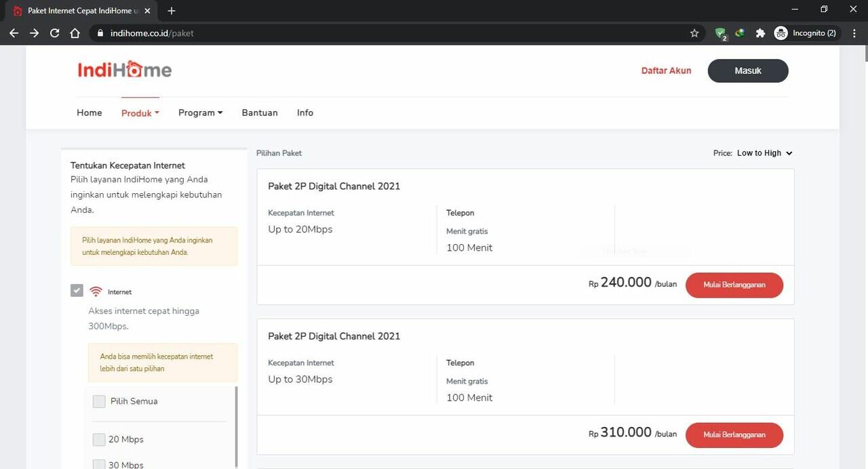Bookmark this page with the star icon

[694, 33]
